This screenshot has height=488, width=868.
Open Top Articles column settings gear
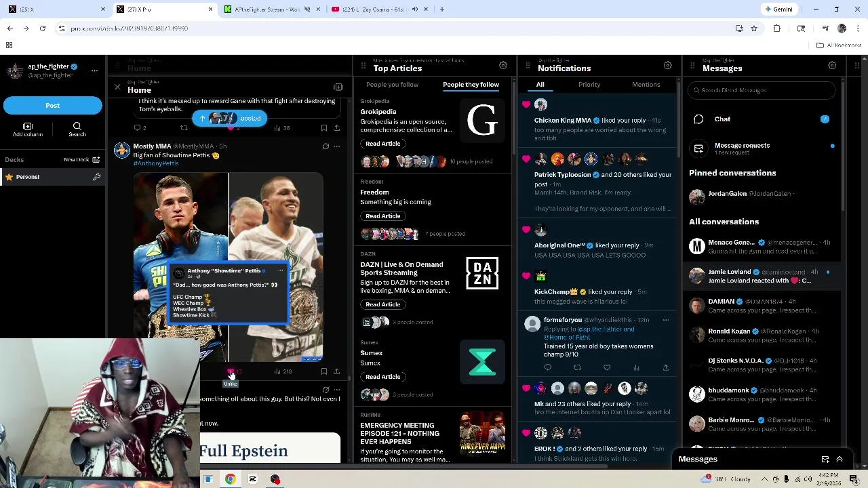(x=503, y=66)
